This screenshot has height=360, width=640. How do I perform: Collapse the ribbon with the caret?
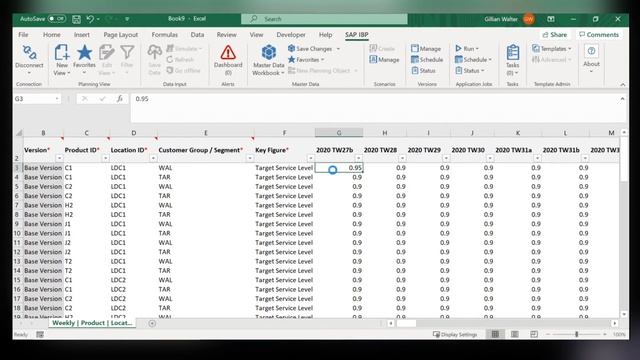(622, 84)
